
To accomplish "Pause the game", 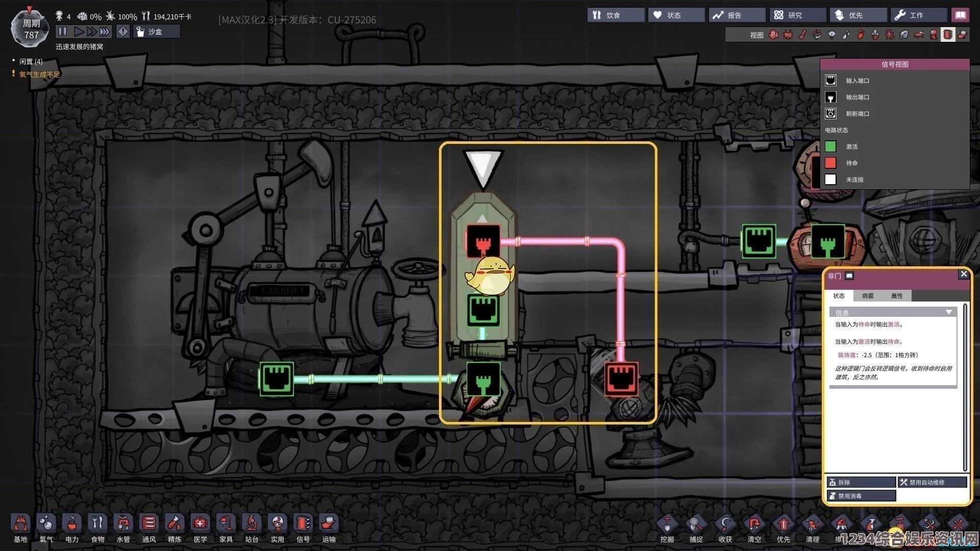I will click(62, 32).
